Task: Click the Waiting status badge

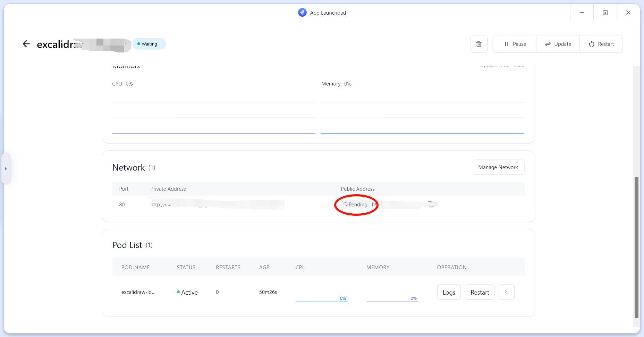Action: pyautogui.click(x=149, y=44)
